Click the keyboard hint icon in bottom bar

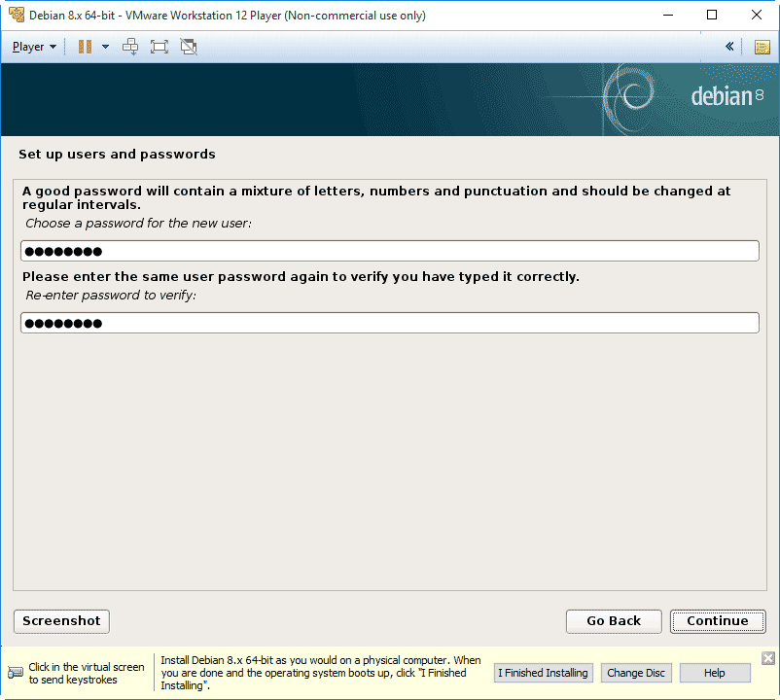16,673
